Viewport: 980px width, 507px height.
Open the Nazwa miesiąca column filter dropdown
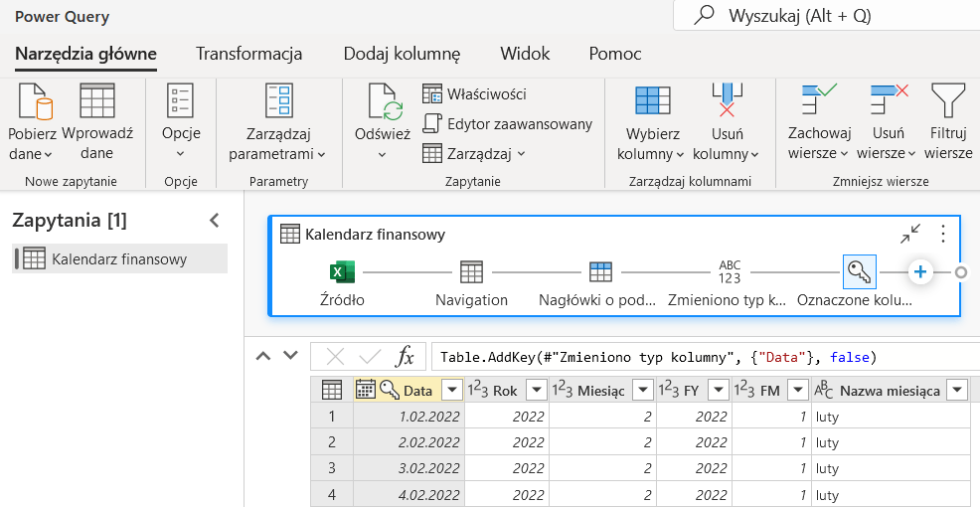coord(956,391)
